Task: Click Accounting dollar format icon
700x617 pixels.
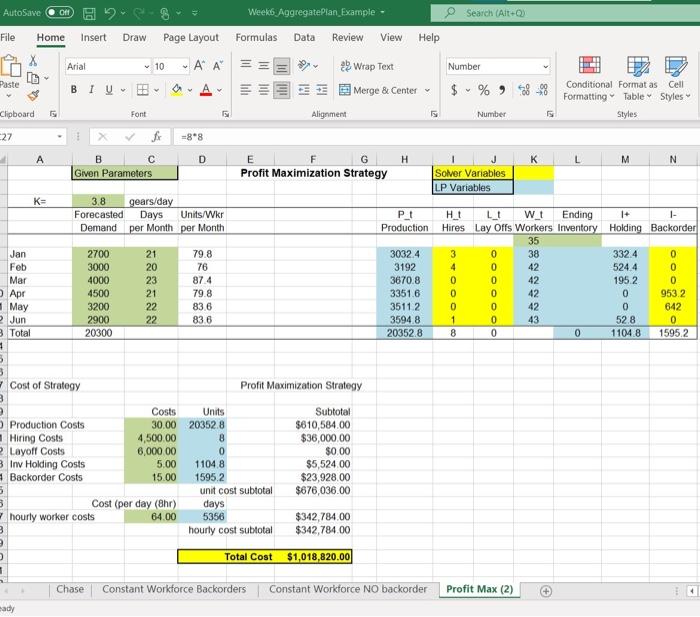Action: coord(454,90)
